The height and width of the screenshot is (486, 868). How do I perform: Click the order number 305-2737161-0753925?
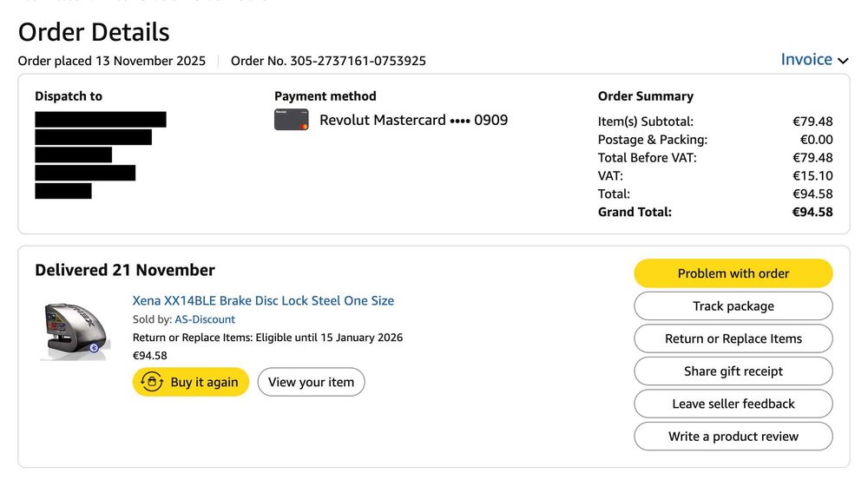(328, 61)
